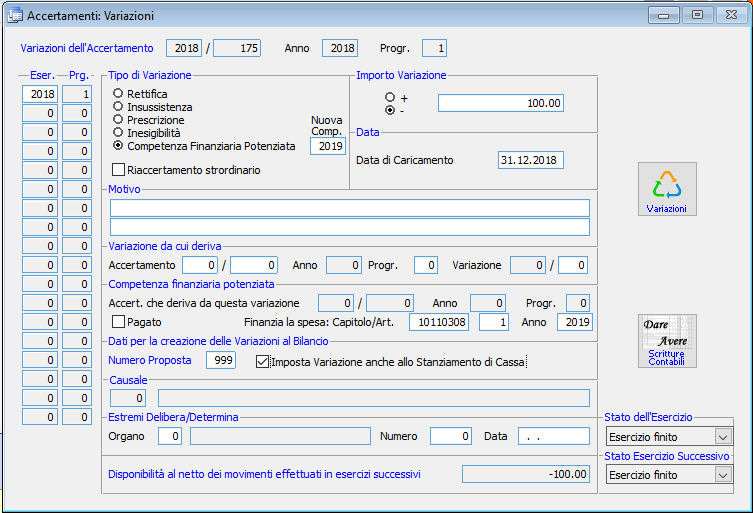The height and width of the screenshot is (513, 753).
Task: Click the Organo description field
Action: coord(280,436)
